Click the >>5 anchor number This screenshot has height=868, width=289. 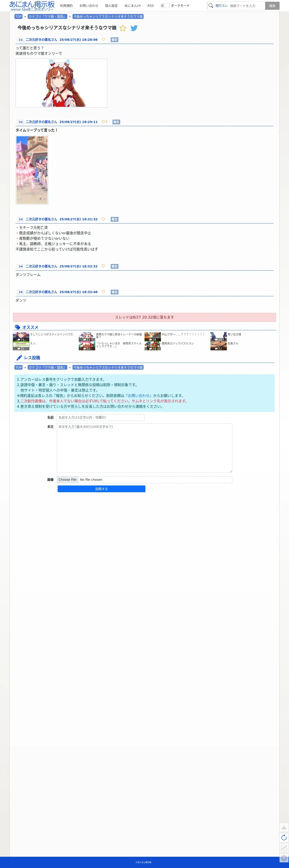(20, 292)
